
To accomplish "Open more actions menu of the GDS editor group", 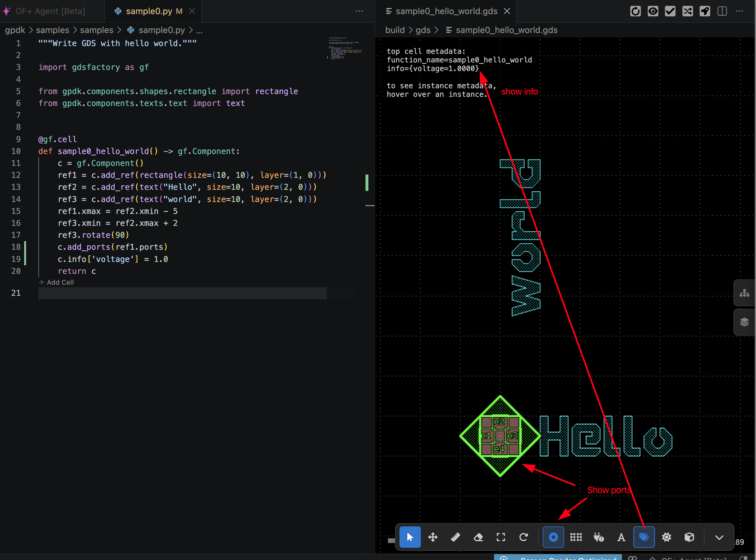I will pos(739,11).
